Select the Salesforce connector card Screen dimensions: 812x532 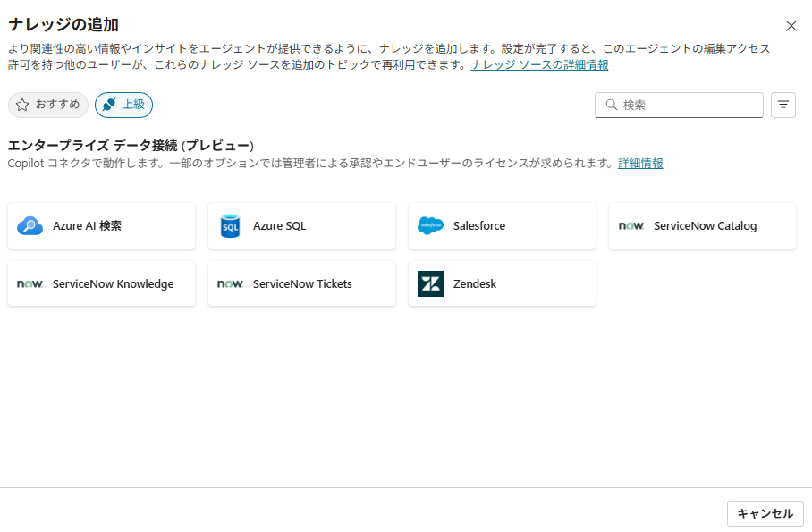(x=502, y=226)
